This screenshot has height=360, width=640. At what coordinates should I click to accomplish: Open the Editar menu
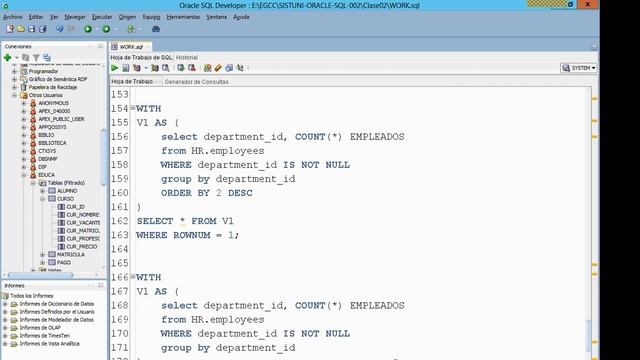click(36, 17)
